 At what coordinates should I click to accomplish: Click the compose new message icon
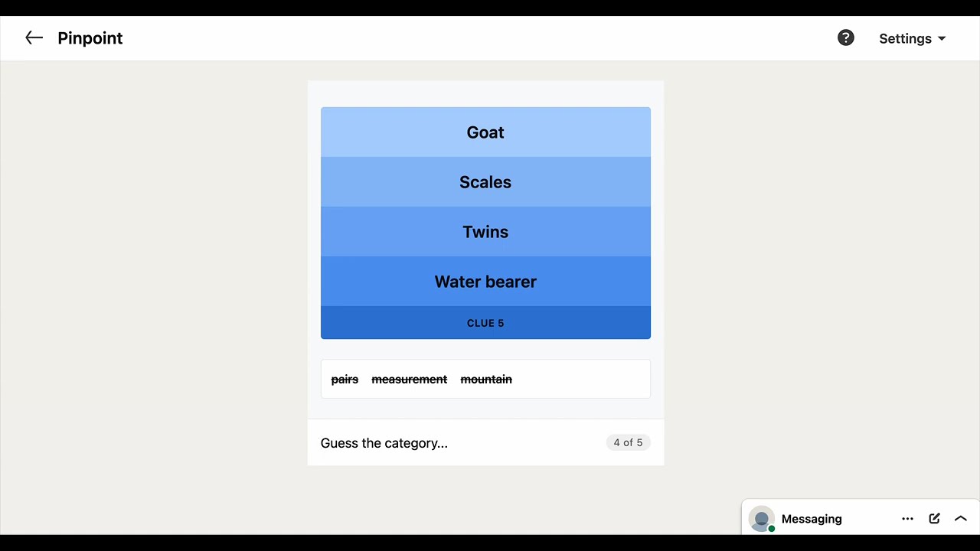(x=934, y=519)
